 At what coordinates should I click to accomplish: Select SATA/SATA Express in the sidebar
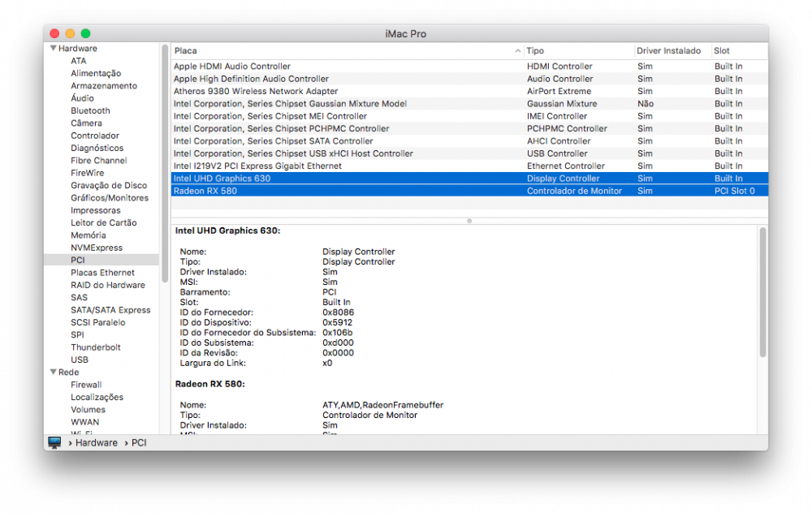click(110, 309)
